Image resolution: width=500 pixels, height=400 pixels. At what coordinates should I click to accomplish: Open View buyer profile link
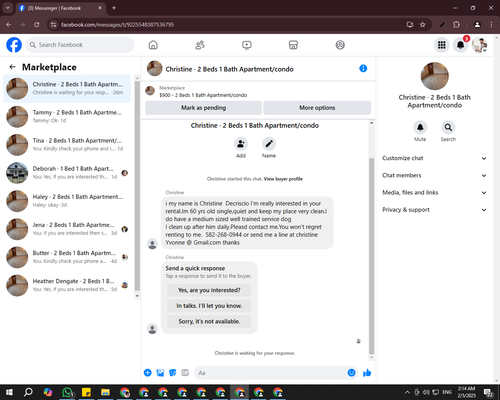[x=283, y=179]
